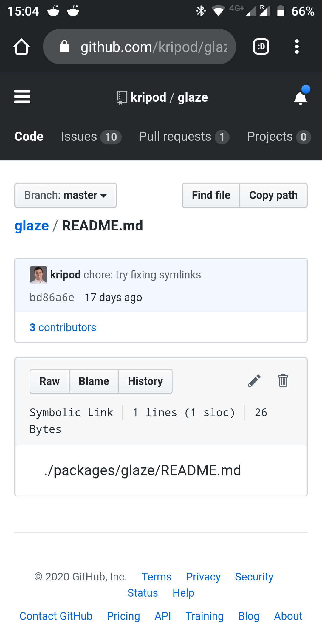Open the glaze repository link in header
322x644 pixels.
(x=193, y=97)
